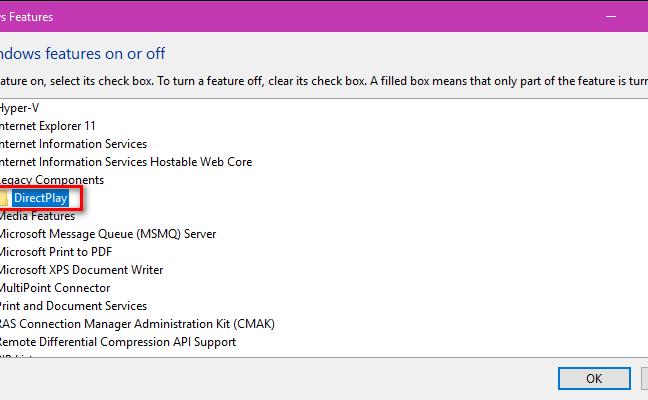Select the Hyper-V feature entry

pyautogui.click(x=19, y=108)
